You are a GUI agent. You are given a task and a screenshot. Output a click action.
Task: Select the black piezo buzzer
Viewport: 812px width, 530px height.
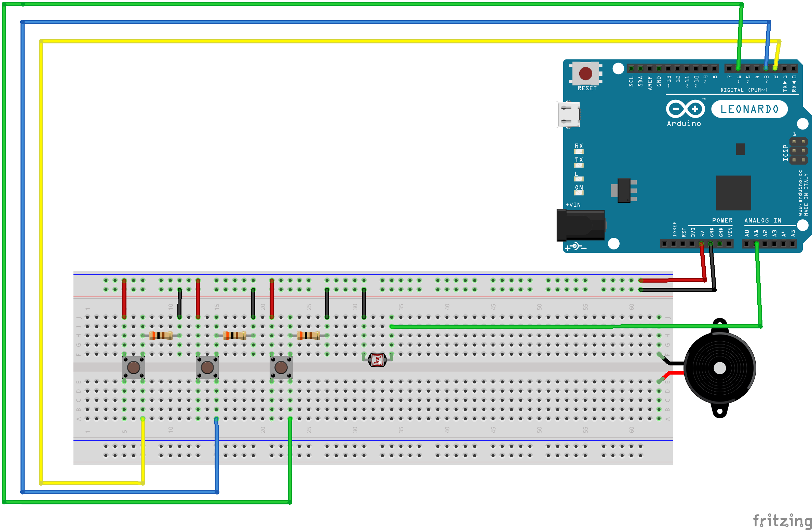click(719, 368)
